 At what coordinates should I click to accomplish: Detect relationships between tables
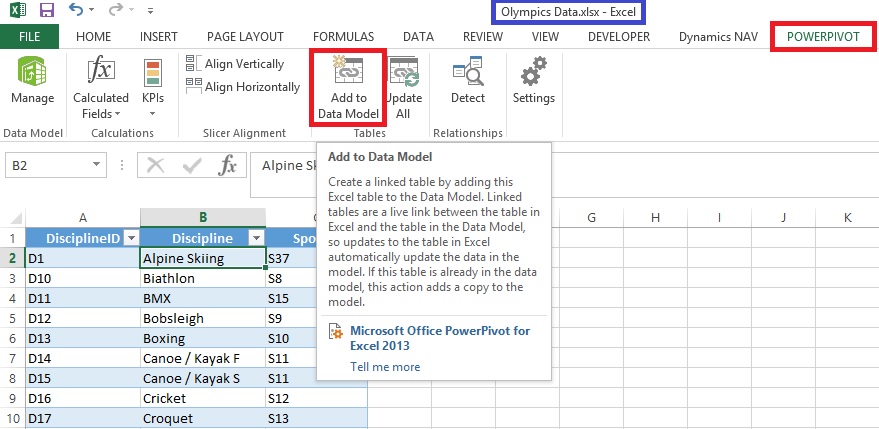coord(468,81)
